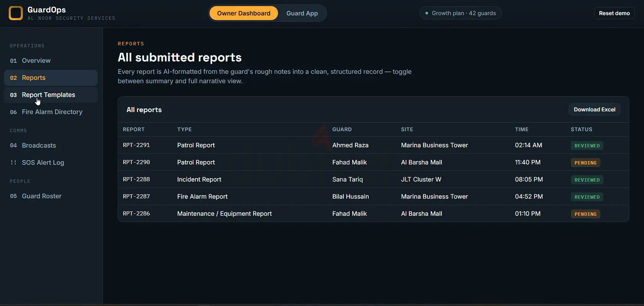
Task: Click the 11:40 PM time cell
Action: tap(528, 163)
